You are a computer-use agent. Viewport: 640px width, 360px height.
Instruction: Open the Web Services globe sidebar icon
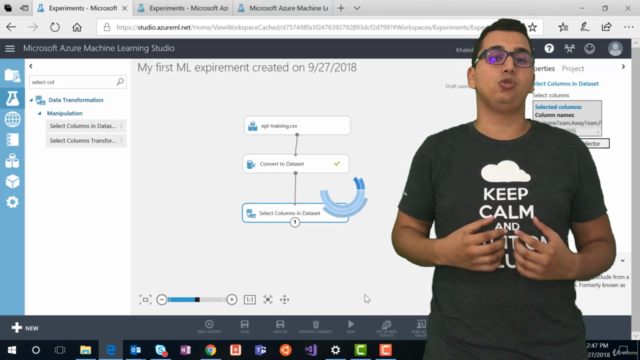pyautogui.click(x=12, y=119)
